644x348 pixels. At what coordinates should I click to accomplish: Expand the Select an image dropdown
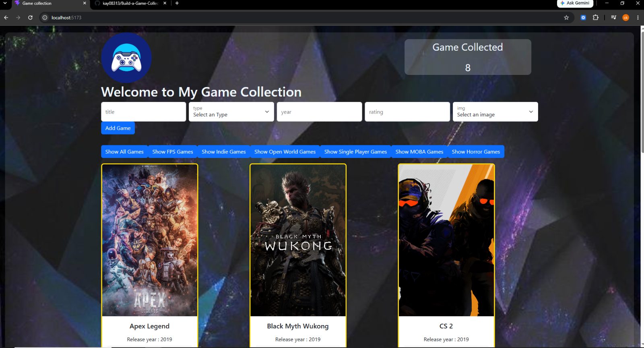click(x=495, y=112)
